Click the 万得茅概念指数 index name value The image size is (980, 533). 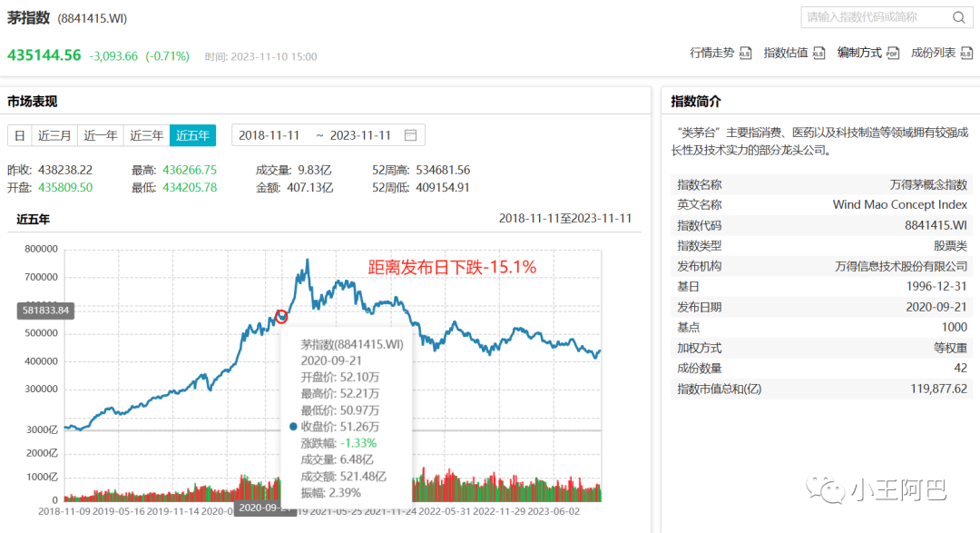point(928,184)
